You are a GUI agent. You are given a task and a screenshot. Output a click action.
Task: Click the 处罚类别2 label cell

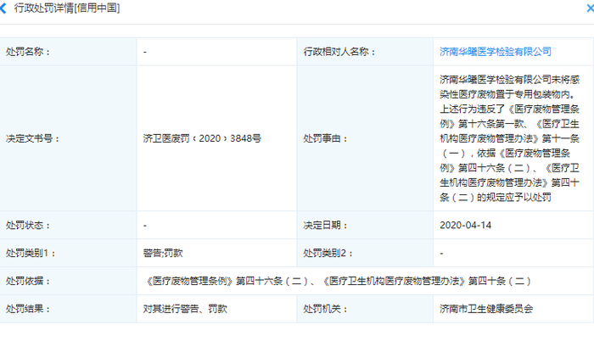click(365, 253)
